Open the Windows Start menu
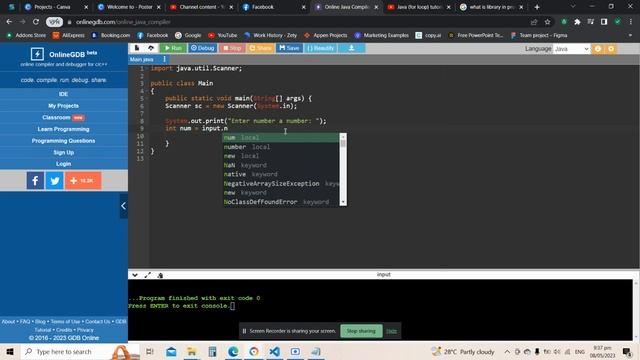The width and height of the screenshot is (640, 360). tap(10, 351)
